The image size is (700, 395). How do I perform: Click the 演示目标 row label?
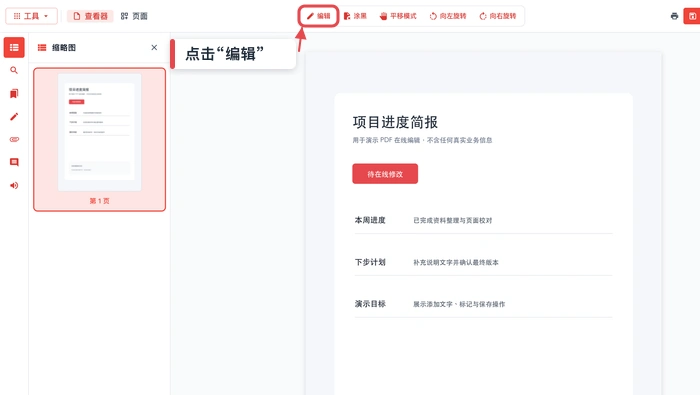370,304
